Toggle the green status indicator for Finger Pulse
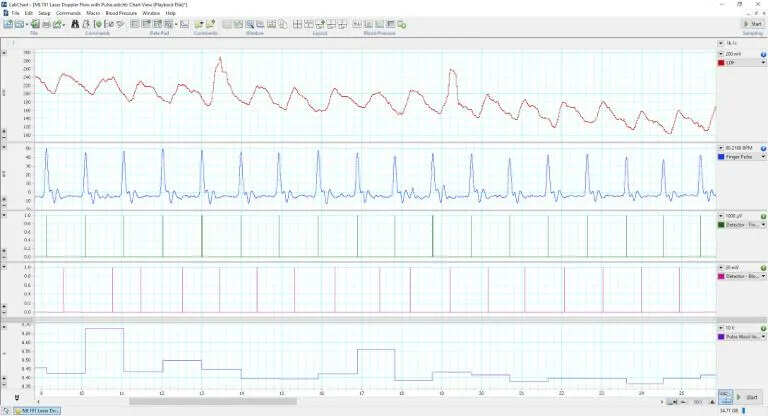This screenshot has width=768, height=416. [x=763, y=149]
